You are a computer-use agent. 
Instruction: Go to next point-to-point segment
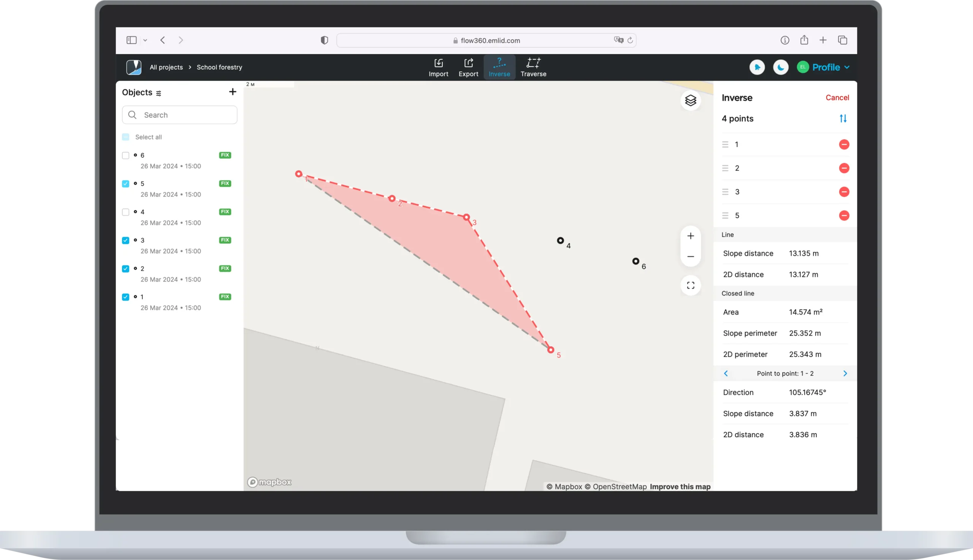(845, 373)
